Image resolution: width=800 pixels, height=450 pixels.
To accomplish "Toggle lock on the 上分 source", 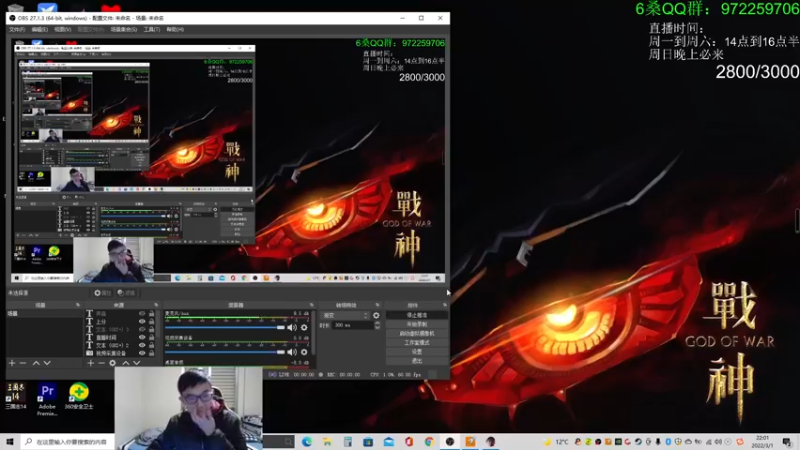I will pyautogui.click(x=152, y=321).
